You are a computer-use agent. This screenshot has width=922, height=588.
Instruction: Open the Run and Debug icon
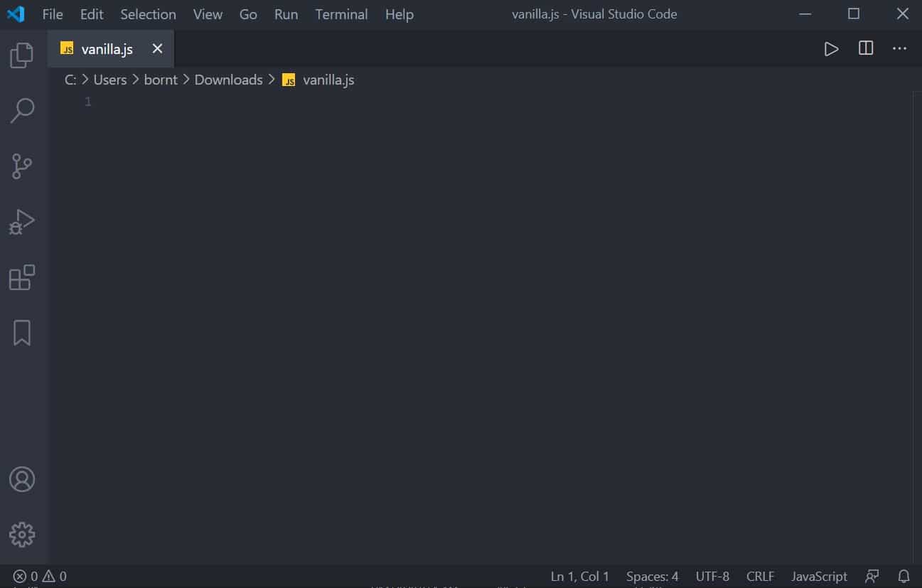point(22,221)
